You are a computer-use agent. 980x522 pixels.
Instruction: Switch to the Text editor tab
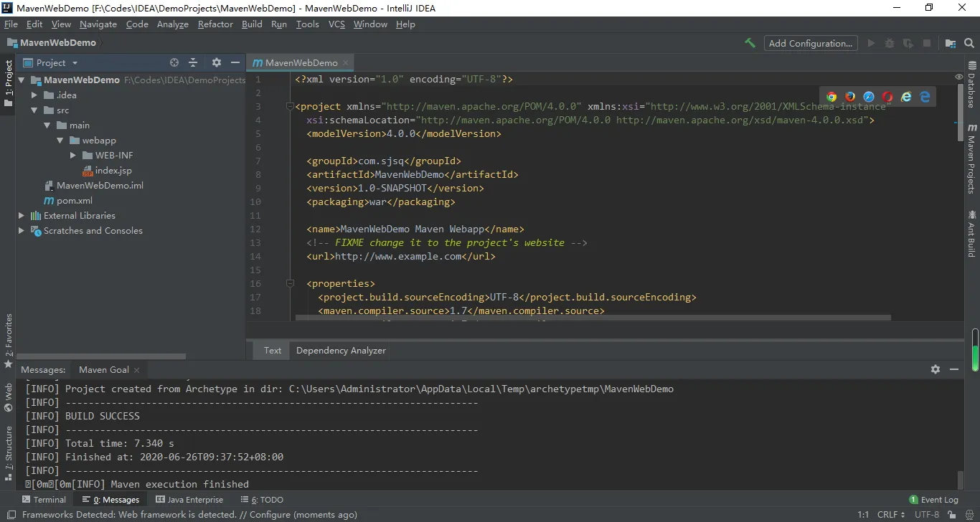(x=273, y=351)
